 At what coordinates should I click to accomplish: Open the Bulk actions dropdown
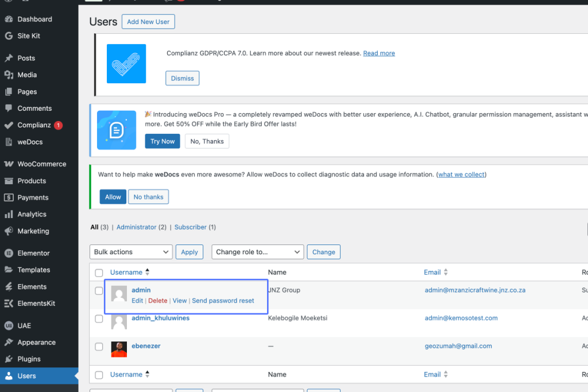[x=131, y=252]
